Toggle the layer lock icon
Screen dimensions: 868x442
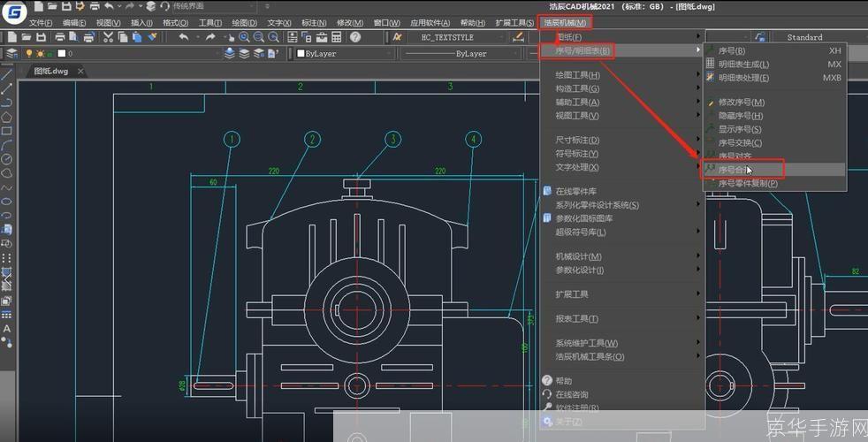point(49,54)
